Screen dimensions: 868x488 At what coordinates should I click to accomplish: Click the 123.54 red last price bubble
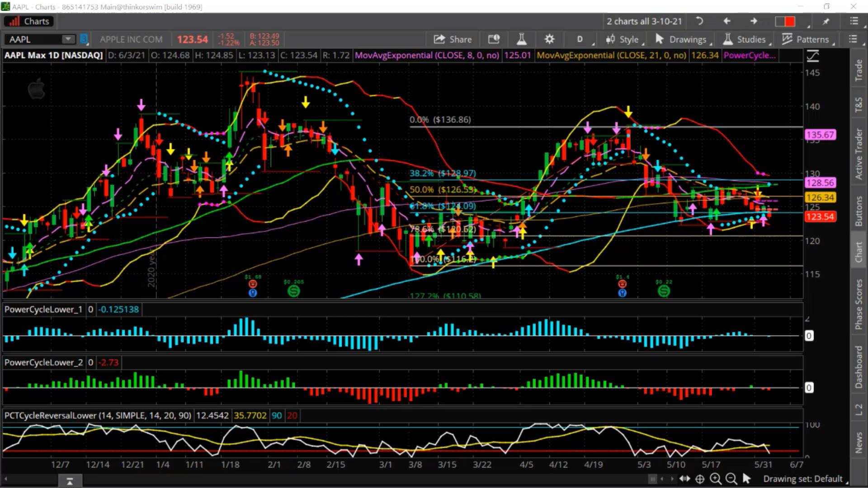[x=820, y=216]
